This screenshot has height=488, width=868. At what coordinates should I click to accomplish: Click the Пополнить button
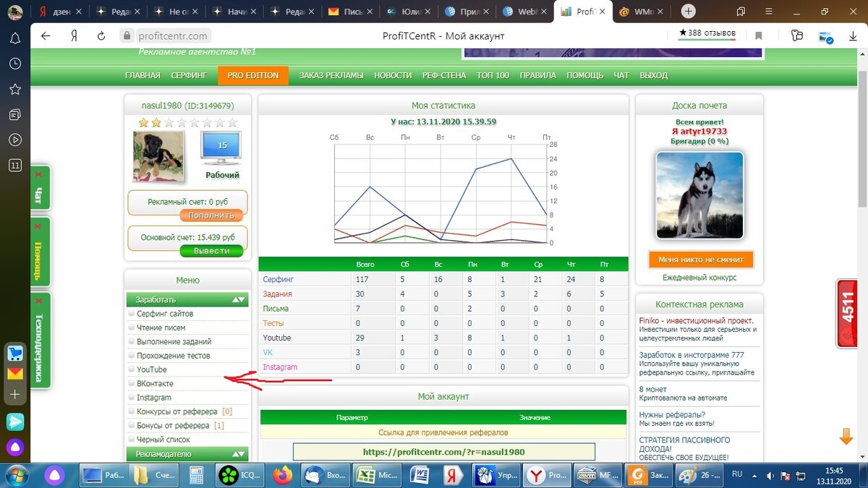pyautogui.click(x=212, y=215)
